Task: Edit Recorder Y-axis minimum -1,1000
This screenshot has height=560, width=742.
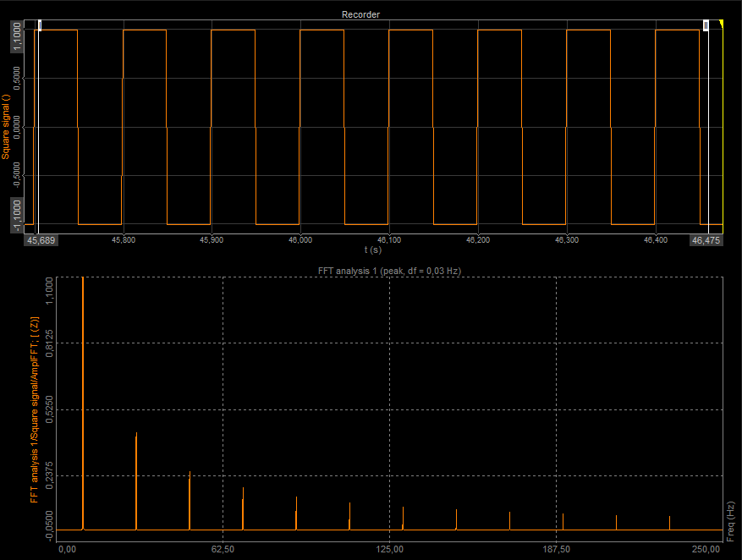Action: click(x=17, y=216)
